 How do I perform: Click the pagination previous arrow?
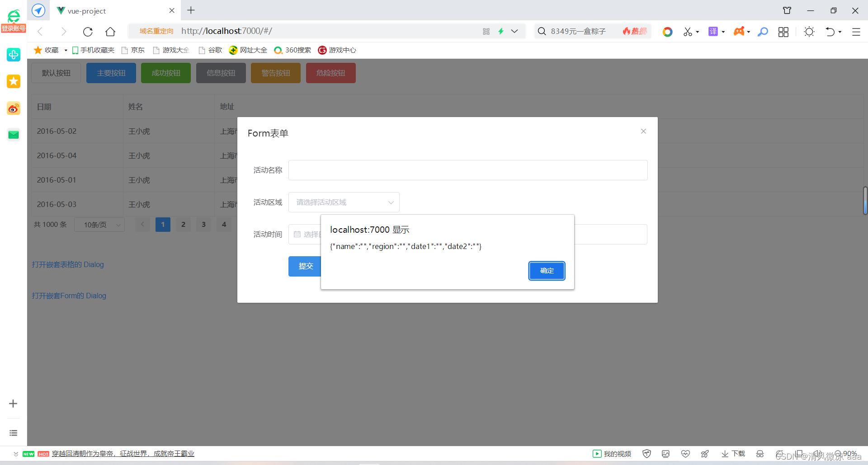click(142, 225)
